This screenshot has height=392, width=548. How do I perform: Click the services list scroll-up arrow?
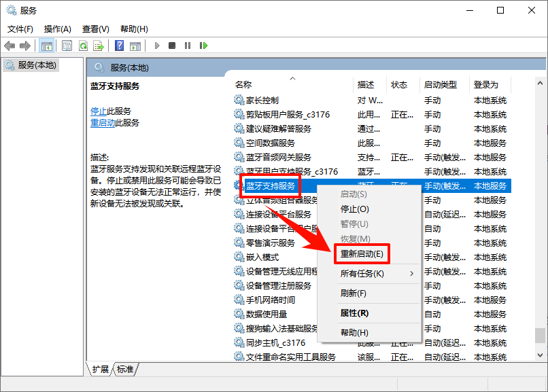coord(540,83)
